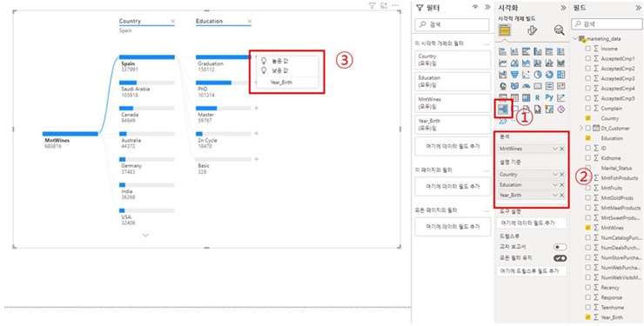Click the filter pane 검색 box
Image resolution: width=644 pixels, height=326 pixels.
pos(453,24)
